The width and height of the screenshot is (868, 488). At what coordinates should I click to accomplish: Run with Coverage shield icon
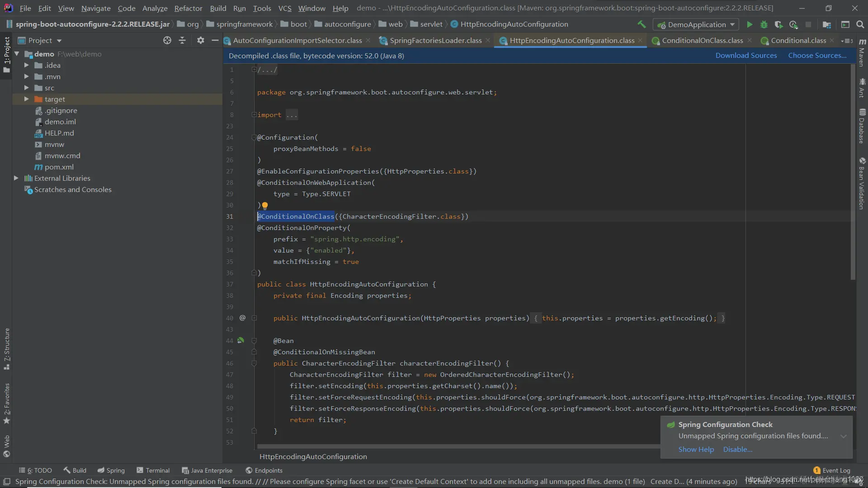778,24
